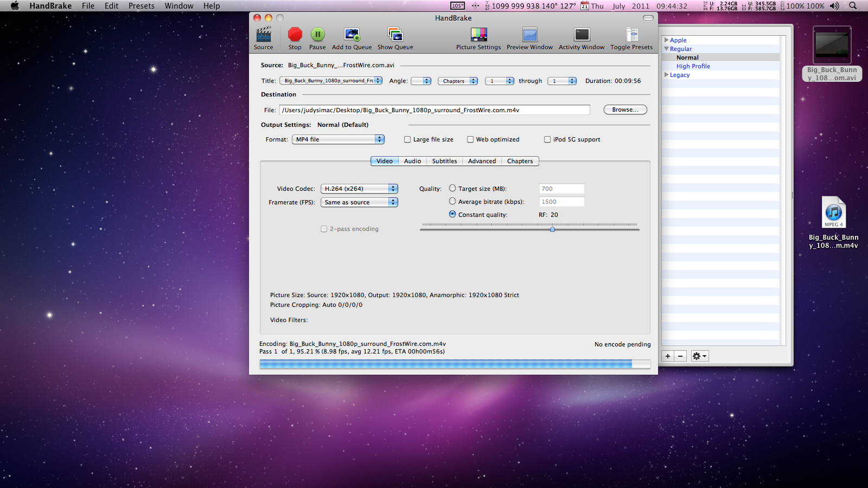Screen dimensions: 868x488
Task: Select the Big_Buck_Bunny m4v file on desktop
Action: [833, 222]
